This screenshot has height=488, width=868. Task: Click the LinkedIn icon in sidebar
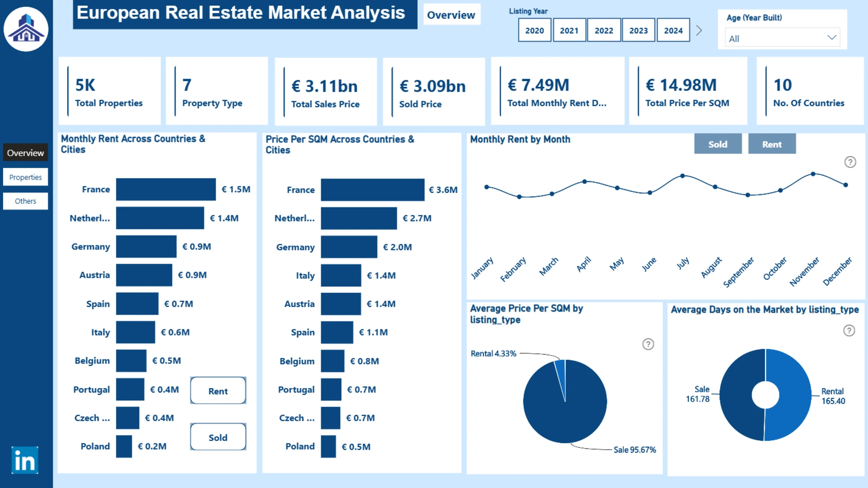tap(25, 460)
